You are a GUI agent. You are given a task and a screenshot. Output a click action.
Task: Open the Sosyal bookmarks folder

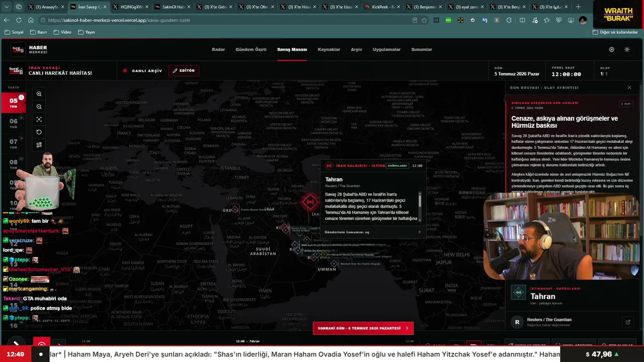[x=14, y=32]
